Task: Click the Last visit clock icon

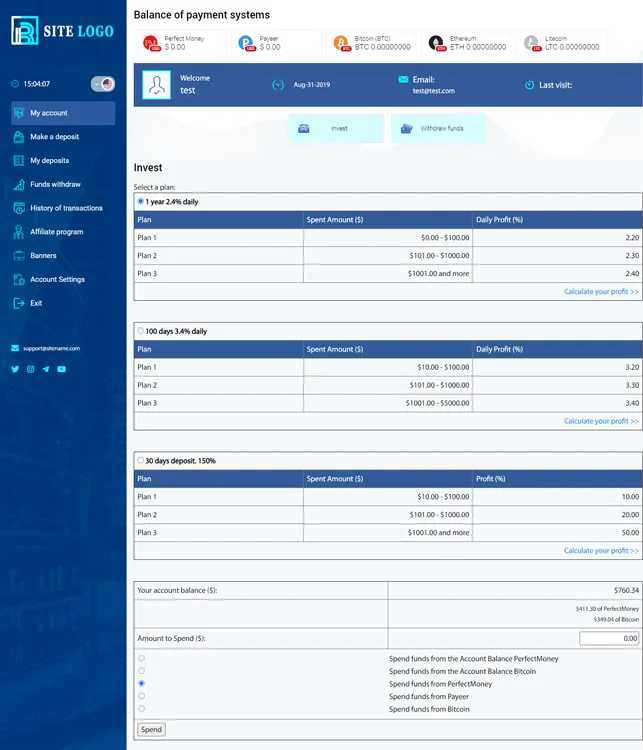Action: coord(529,85)
